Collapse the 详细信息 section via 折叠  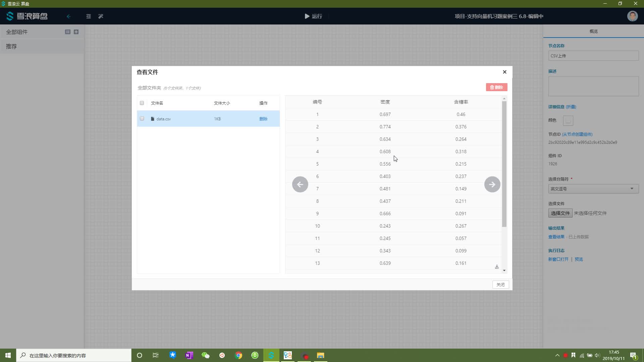(571, 107)
